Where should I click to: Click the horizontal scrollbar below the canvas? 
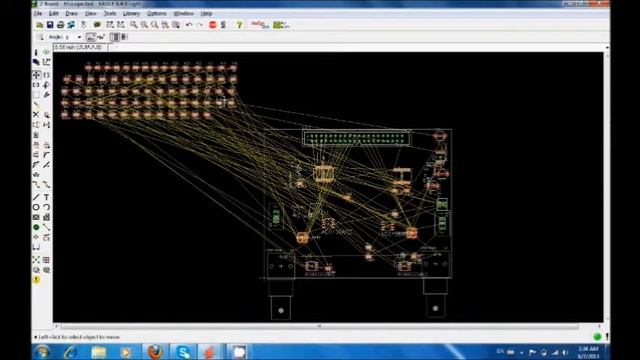pos(319,326)
